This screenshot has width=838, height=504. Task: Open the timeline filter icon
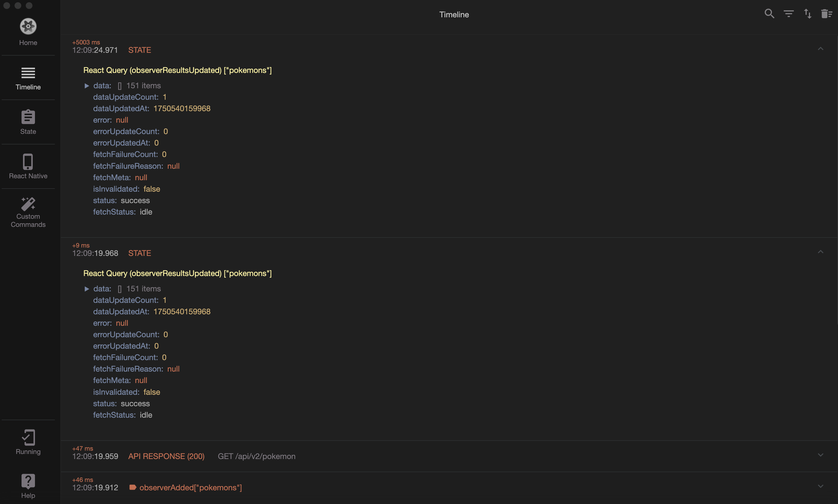[788, 14]
